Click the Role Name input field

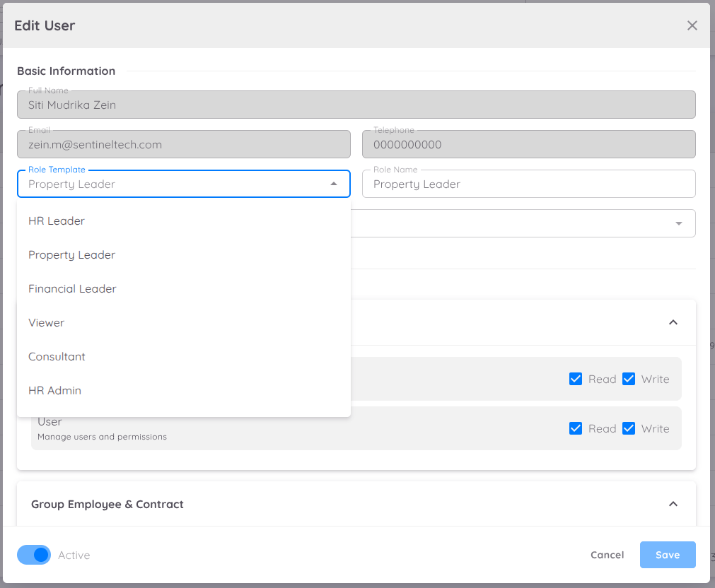528,184
